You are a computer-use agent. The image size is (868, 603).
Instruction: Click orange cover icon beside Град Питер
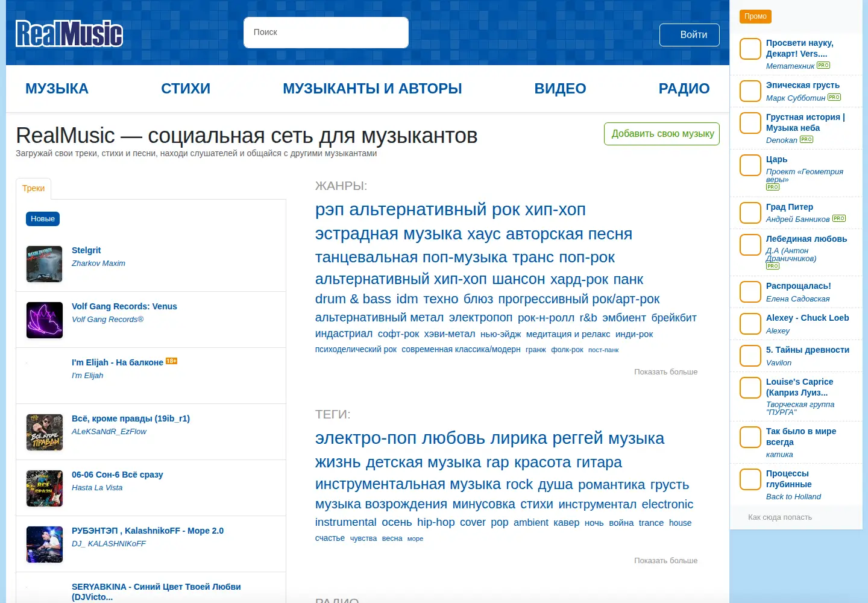[750, 213]
